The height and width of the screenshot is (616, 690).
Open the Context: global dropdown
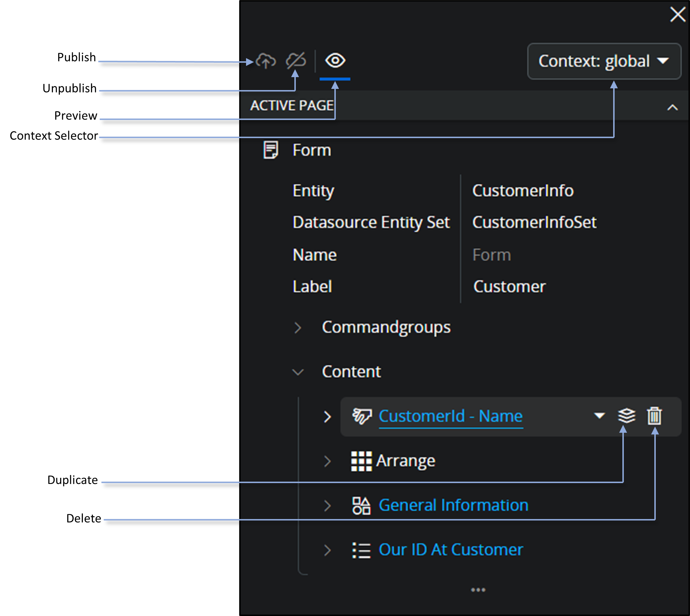604,61
